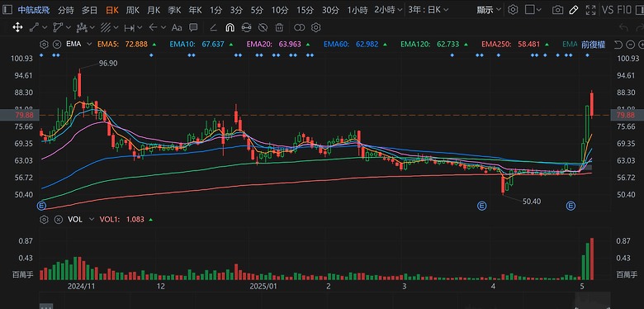Toggle the left sidebar panel icon
The width and height of the screenshot is (644, 309).
(x=7, y=10)
